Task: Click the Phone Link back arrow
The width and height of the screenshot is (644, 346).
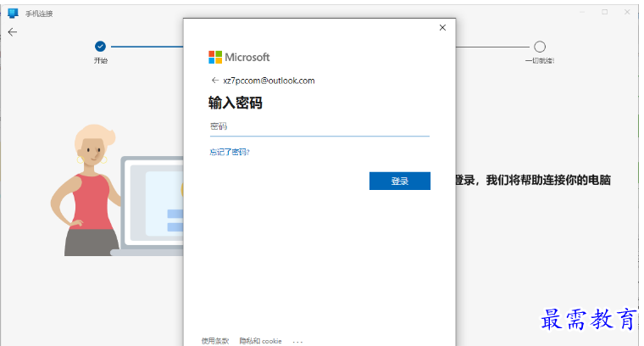Action: [13, 32]
